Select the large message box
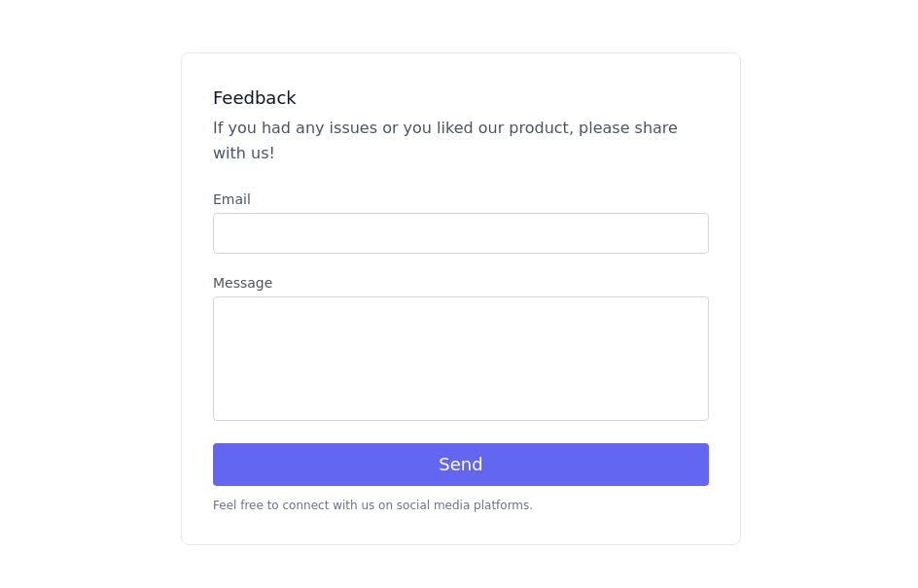The height and width of the screenshot is (588, 918). pos(460,359)
